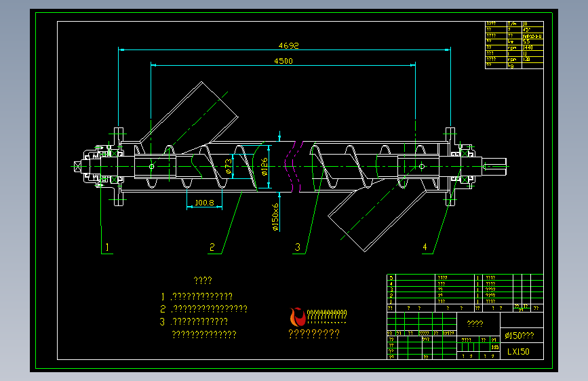Select the ø150??? title in title block
The image size is (588, 381).
click(520, 336)
